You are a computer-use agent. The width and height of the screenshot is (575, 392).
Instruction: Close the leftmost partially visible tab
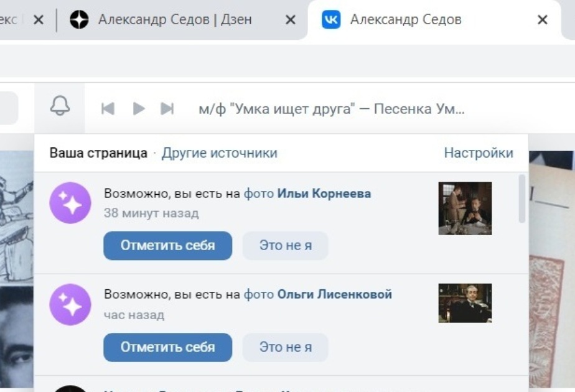[x=39, y=19]
